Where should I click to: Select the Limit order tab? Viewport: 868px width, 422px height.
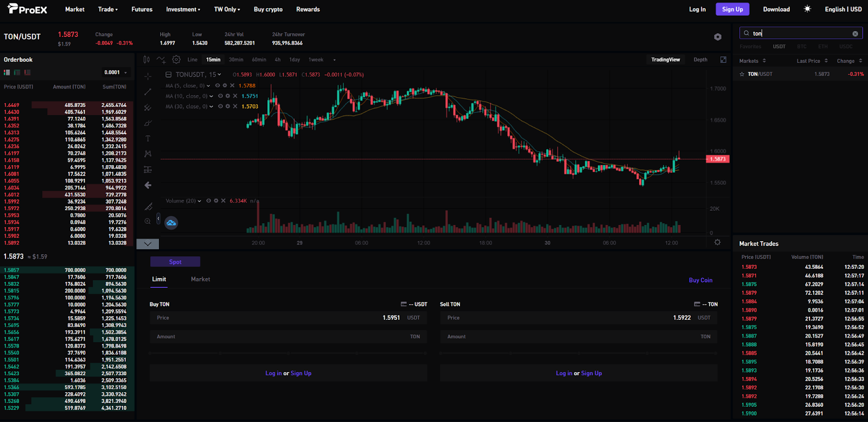click(x=159, y=279)
